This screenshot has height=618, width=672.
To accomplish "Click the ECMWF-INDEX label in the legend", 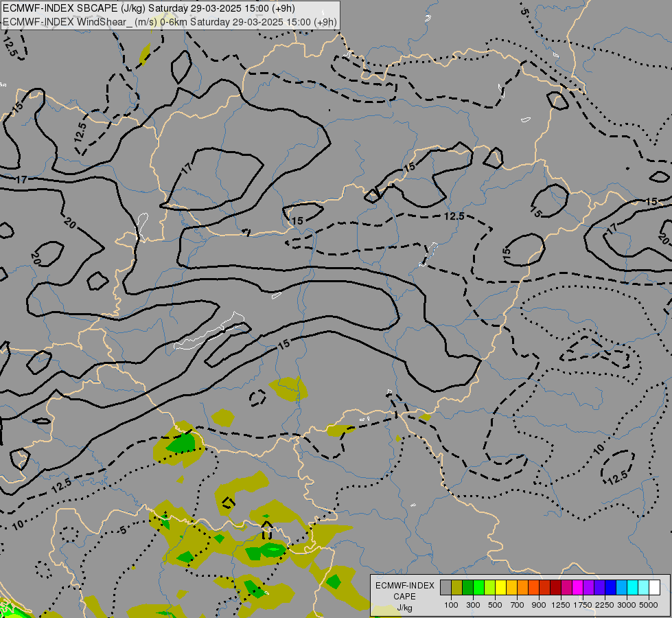I will tap(404, 586).
